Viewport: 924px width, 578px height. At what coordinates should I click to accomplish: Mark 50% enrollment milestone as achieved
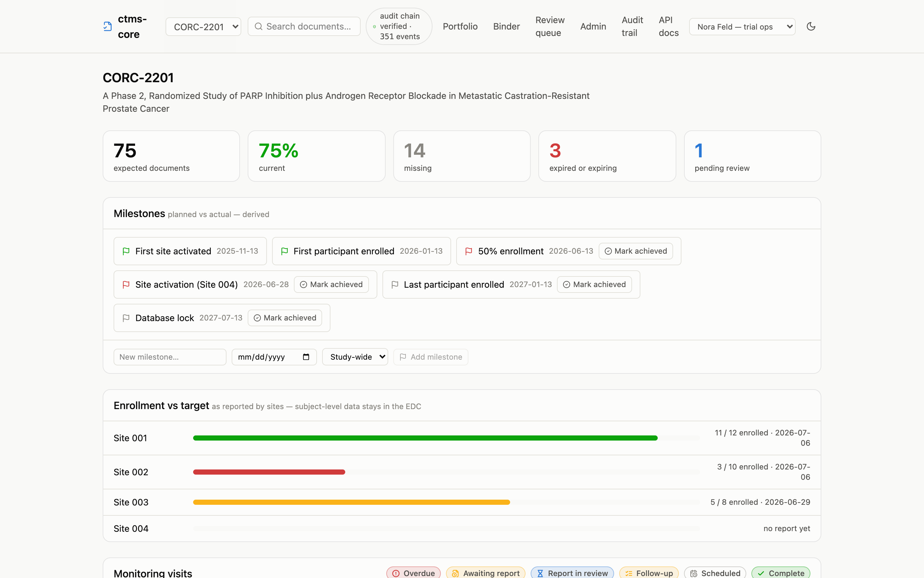pos(636,251)
